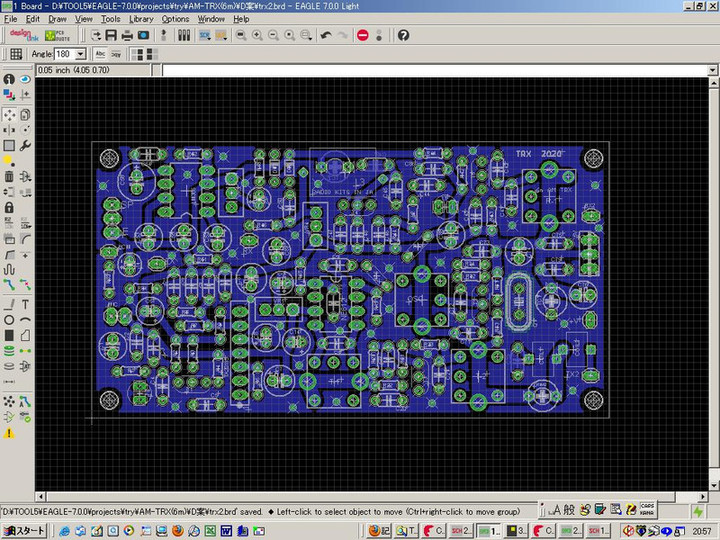Click the Zoom to fit icon
The height and width of the screenshot is (540, 720).
click(241, 35)
